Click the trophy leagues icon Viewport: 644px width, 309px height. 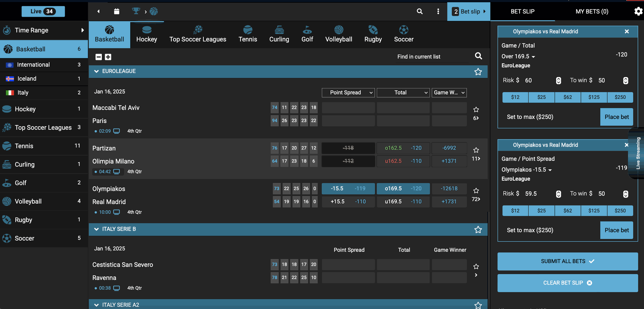[x=136, y=11]
